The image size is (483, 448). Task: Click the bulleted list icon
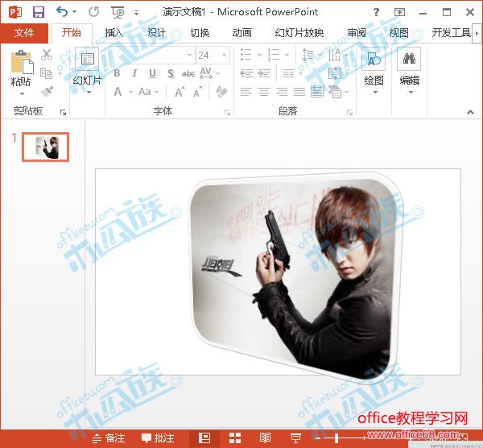click(x=246, y=55)
